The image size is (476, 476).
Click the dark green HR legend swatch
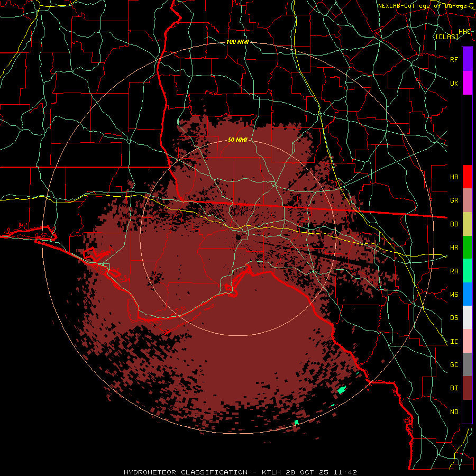pyautogui.click(x=467, y=248)
